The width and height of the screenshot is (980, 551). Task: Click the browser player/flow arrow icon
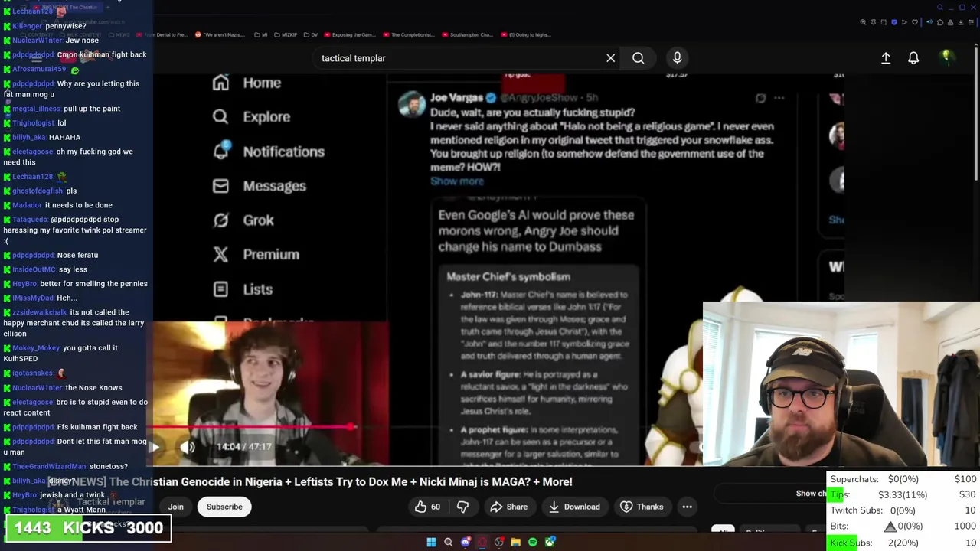tap(904, 22)
